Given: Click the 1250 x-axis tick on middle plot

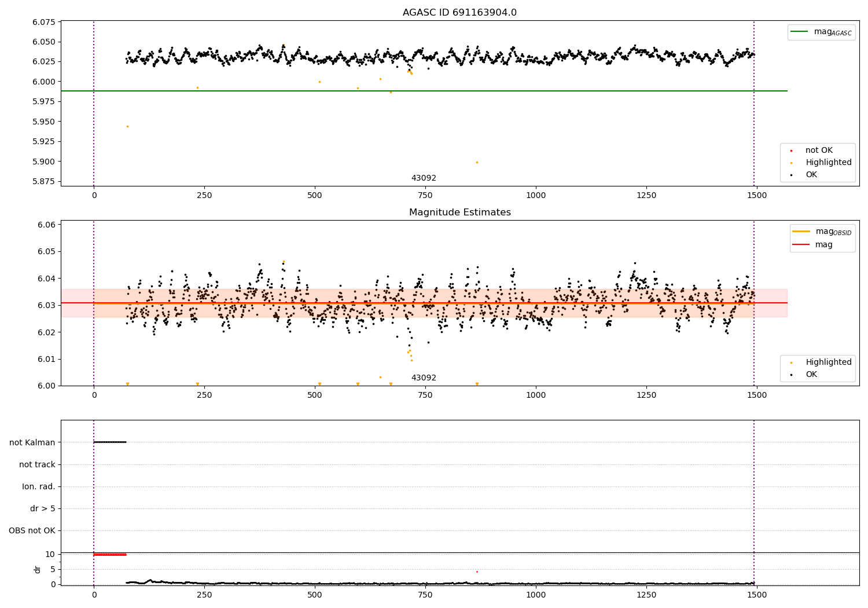Looking at the screenshot, I should [646, 395].
